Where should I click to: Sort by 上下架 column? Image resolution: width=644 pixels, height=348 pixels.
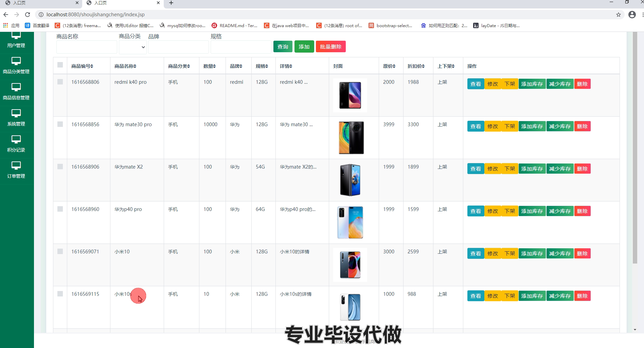(x=446, y=66)
